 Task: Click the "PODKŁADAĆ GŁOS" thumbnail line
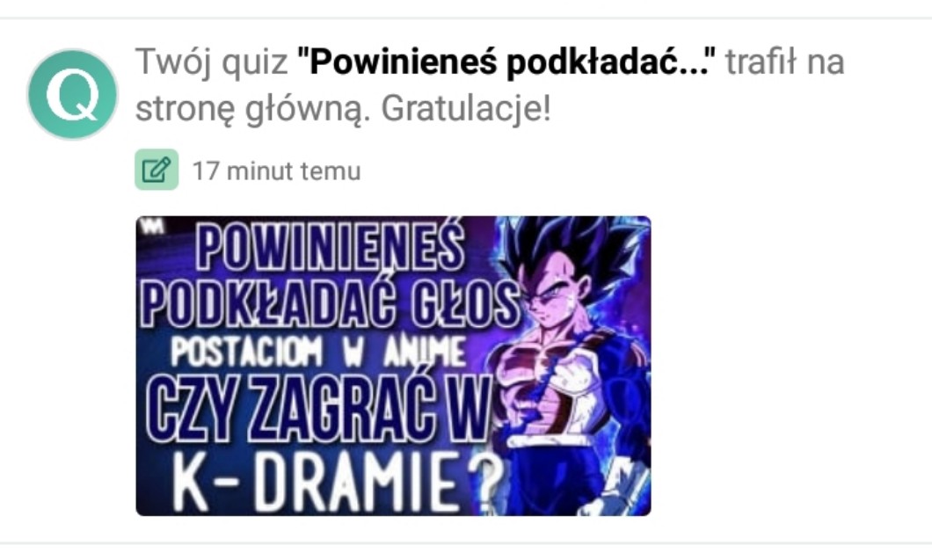pyautogui.click(x=330, y=304)
